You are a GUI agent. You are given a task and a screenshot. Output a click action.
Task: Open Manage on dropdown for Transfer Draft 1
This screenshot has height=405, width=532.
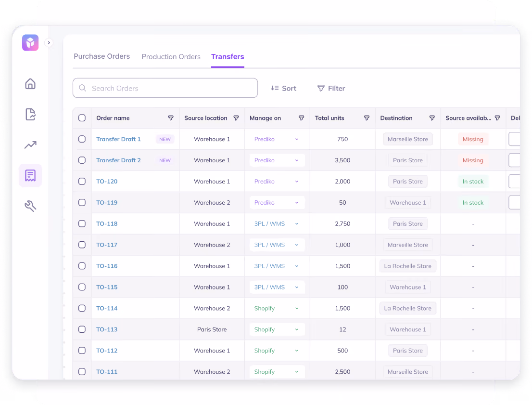coord(277,139)
